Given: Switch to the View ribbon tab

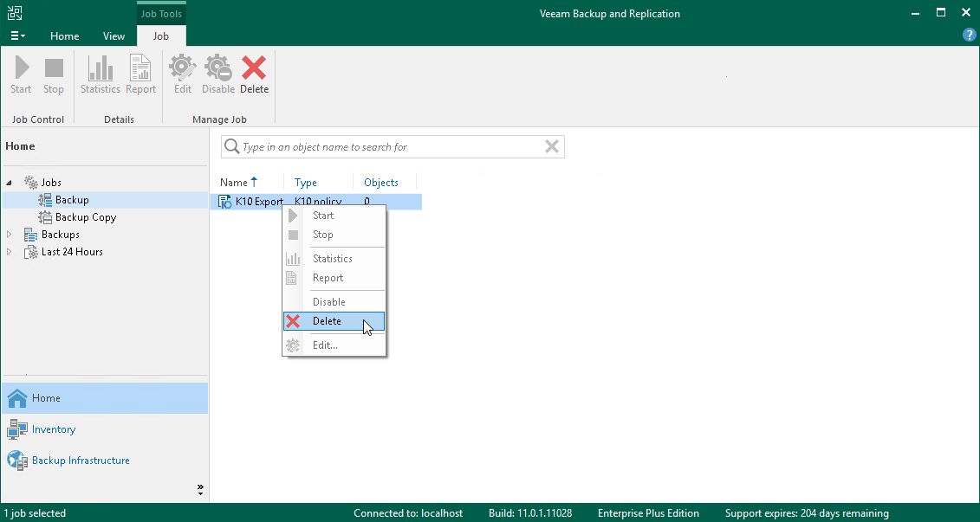Looking at the screenshot, I should tap(114, 35).
